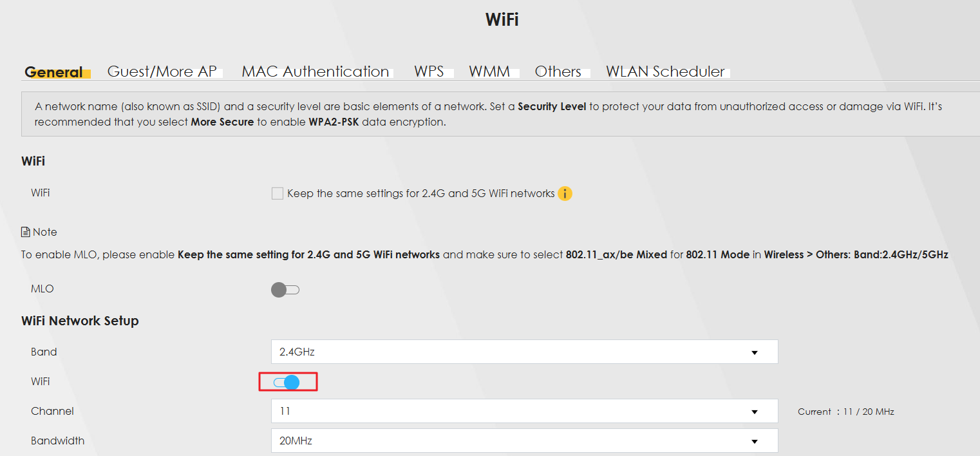
Task: Click the Bandwidth label
Action: tap(58, 441)
